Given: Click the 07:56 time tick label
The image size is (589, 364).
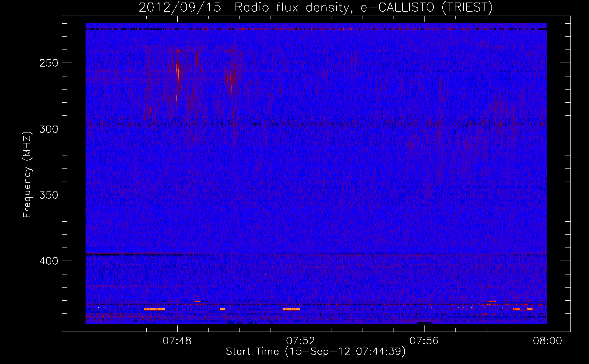Looking at the screenshot, I should 424,341.
